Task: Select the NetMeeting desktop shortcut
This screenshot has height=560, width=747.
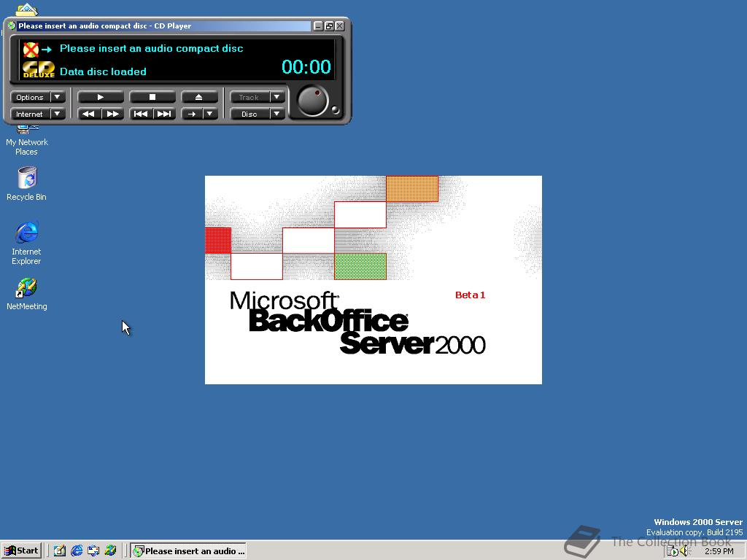Action: [27, 295]
